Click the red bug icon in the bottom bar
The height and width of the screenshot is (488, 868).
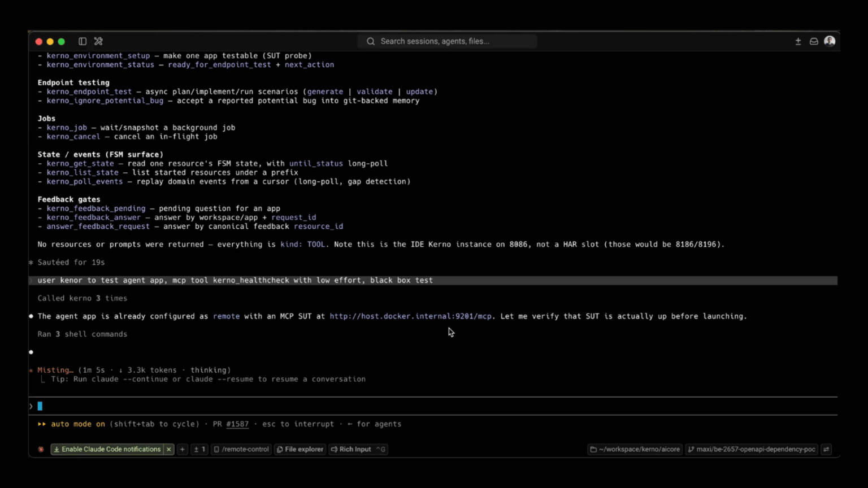(41, 450)
